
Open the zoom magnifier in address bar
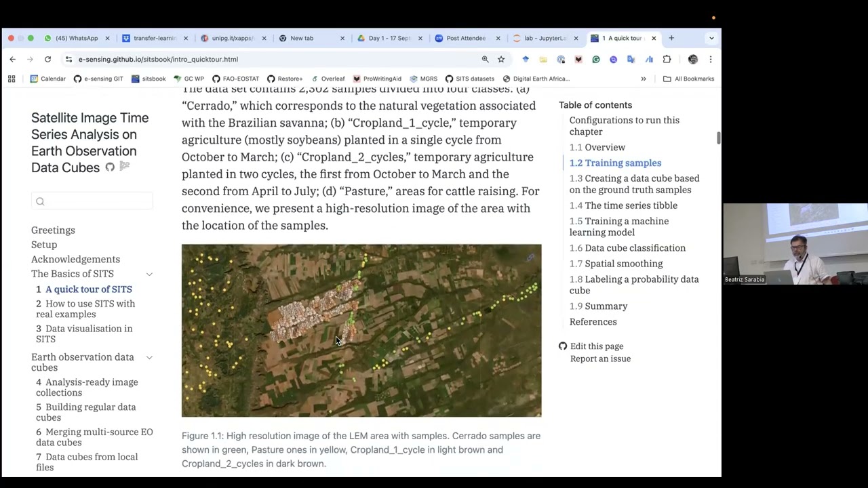coord(485,60)
